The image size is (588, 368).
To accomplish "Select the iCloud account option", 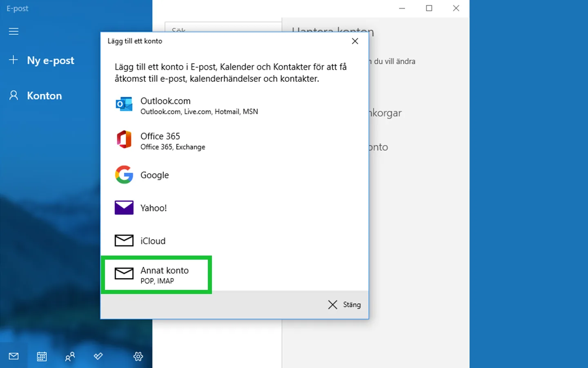I will (153, 240).
